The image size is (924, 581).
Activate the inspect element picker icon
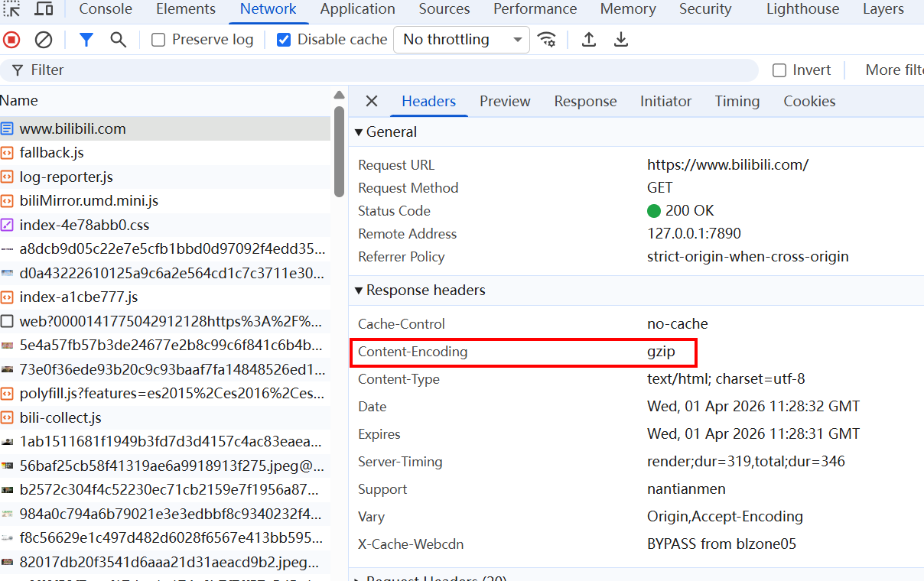pyautogui.click(x=11, y=9)
